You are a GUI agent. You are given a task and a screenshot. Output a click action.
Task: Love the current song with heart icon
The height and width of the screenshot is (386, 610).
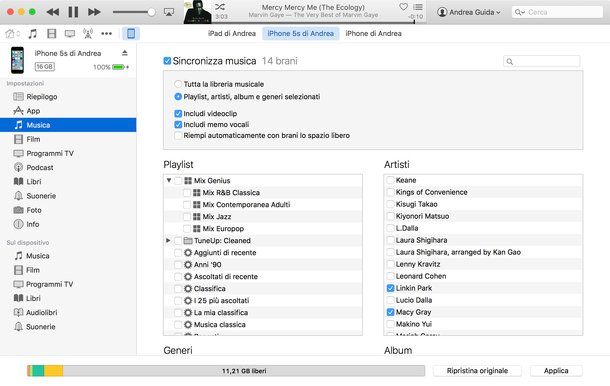pyautogui.click(x=403, y=7)
